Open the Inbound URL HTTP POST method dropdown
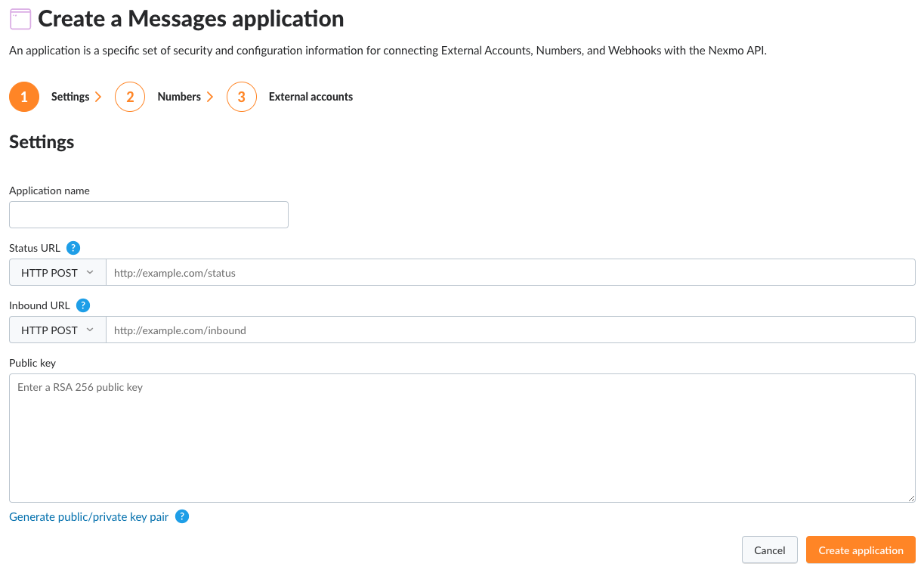This screenshot has height=570, width=924. [x=57, y=330]
